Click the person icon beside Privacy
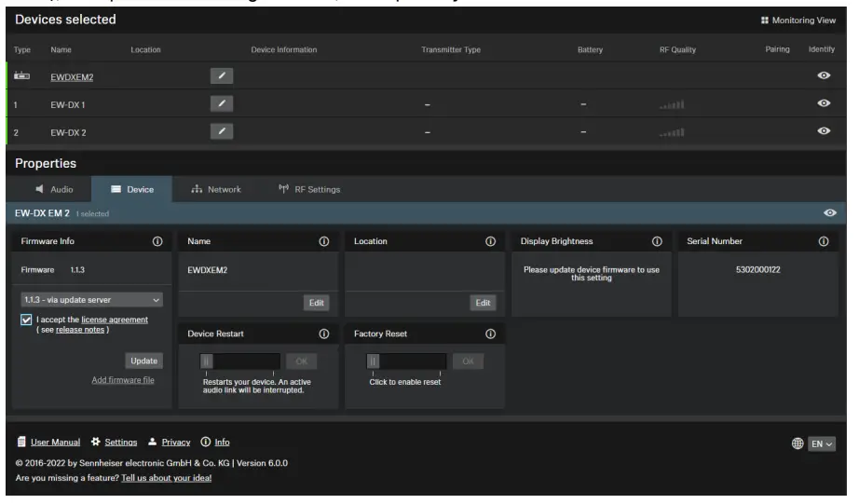 (152, 442)
